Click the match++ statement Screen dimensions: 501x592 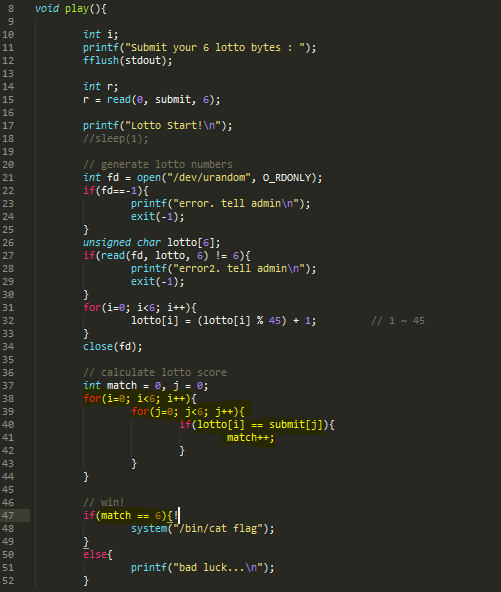point(250,438)
